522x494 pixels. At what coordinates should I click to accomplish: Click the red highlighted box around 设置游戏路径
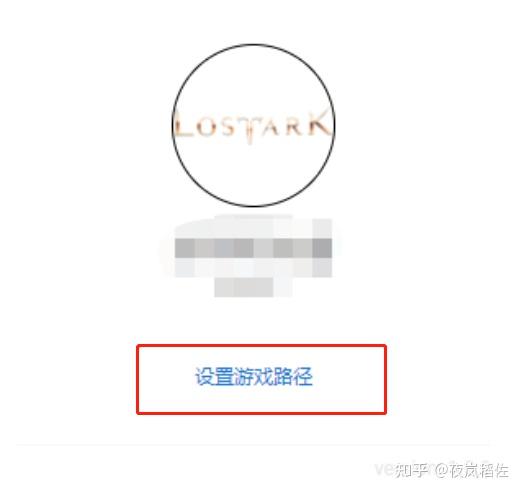tap(262, 379)
